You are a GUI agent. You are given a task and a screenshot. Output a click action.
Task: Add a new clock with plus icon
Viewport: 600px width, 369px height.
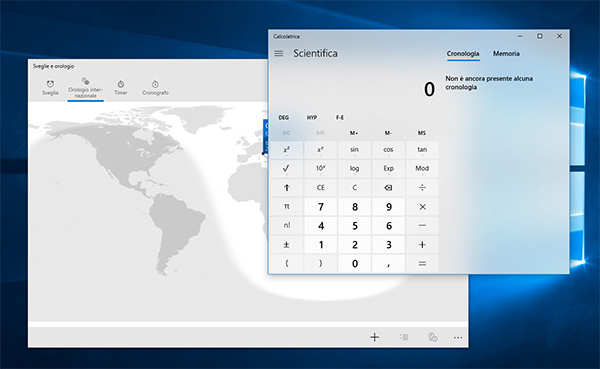tap(374, 337)
